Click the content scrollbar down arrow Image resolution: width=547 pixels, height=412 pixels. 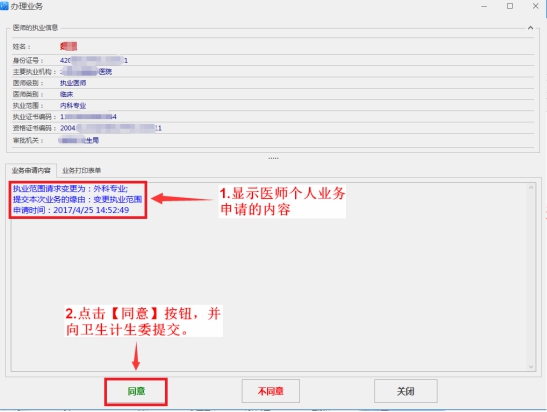(x=531, y=367)
